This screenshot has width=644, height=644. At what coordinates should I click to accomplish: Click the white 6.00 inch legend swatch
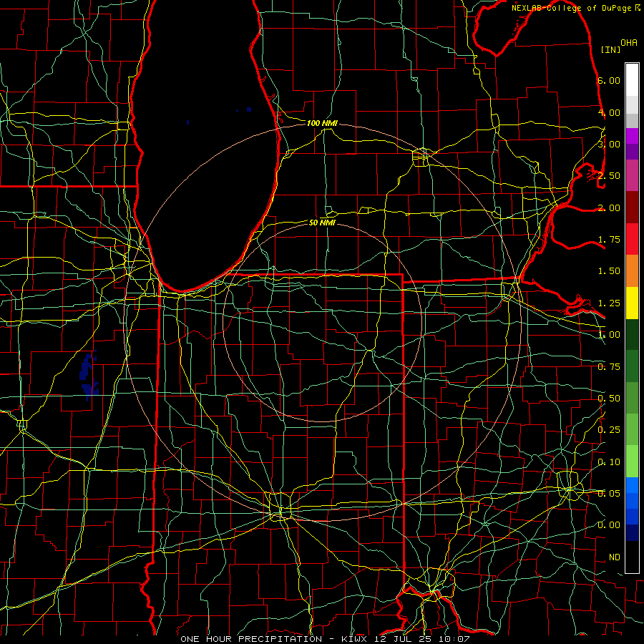[632, 80]
